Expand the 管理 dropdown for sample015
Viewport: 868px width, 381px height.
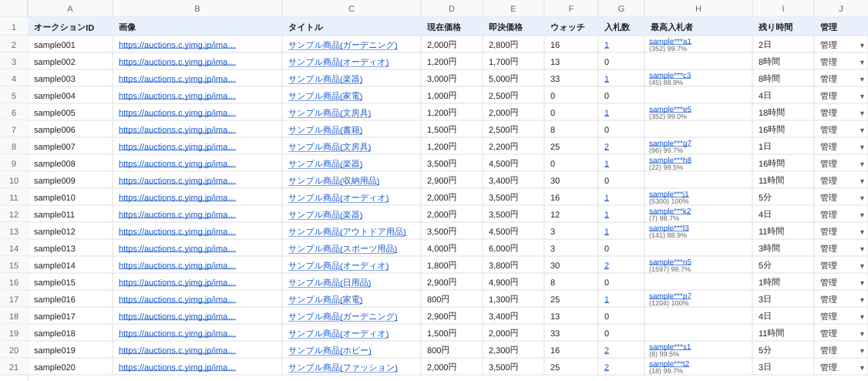click(862, 283)
